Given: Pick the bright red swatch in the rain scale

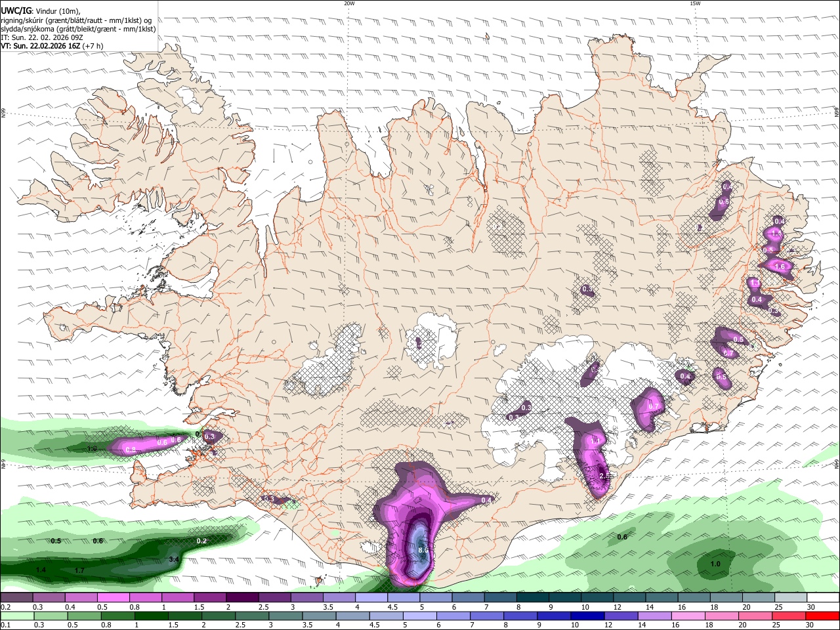Looking at the screenshot, I should [822, 616].
